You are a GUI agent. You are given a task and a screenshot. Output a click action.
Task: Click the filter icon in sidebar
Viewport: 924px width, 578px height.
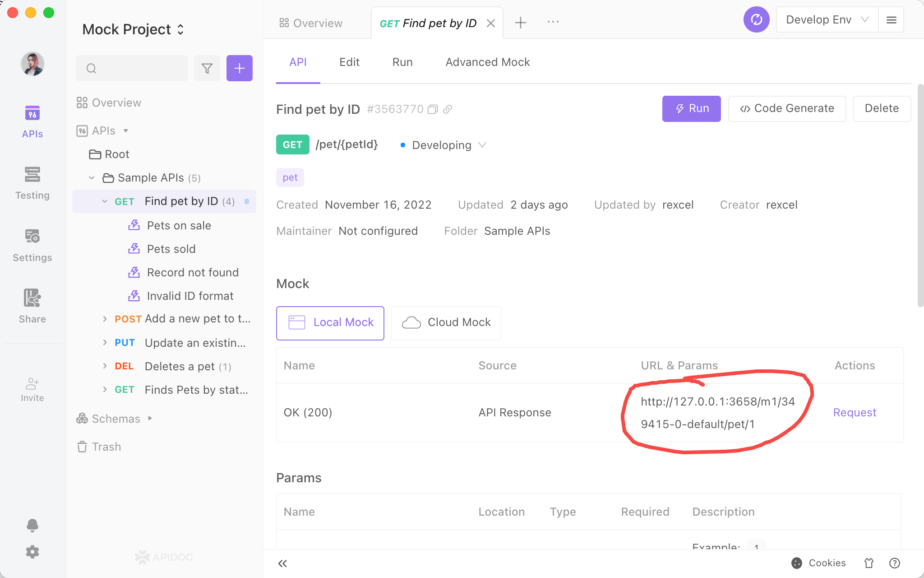tap(207, 68)
